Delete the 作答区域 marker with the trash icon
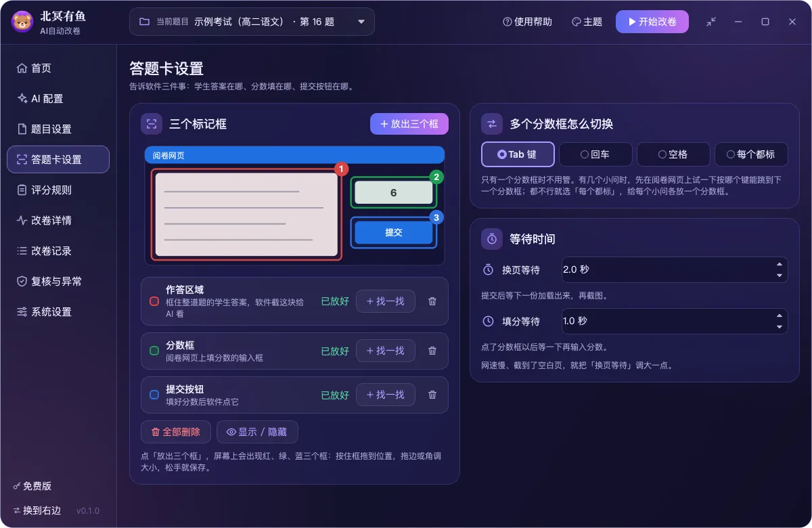Screen dimensions: 812x528 pyautogui.click(x=432, y=301)
